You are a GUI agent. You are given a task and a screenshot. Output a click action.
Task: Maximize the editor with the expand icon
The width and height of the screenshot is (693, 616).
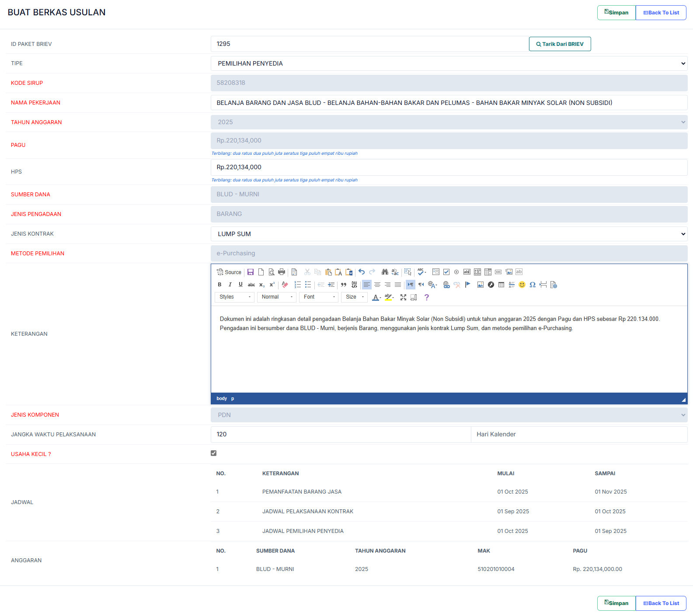pos(403,297)
